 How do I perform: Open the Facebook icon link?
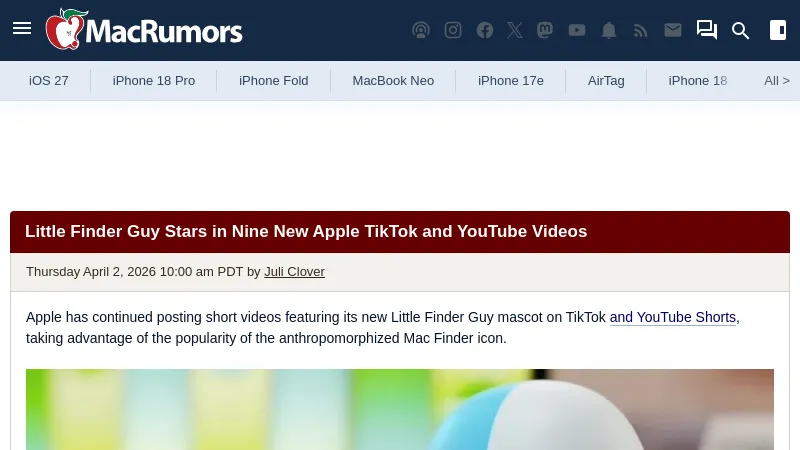click(x=485, y=30)
